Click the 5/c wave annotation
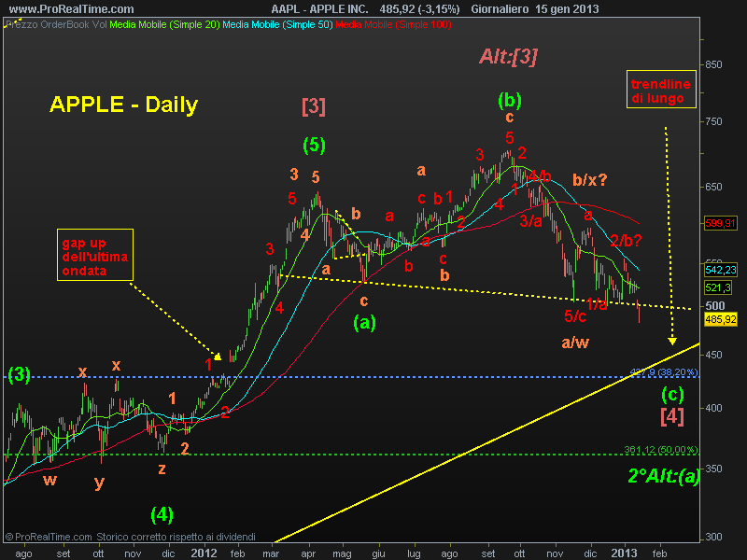Screen dimensions: 747x560 pyautogui.click(x=575, y=315)
